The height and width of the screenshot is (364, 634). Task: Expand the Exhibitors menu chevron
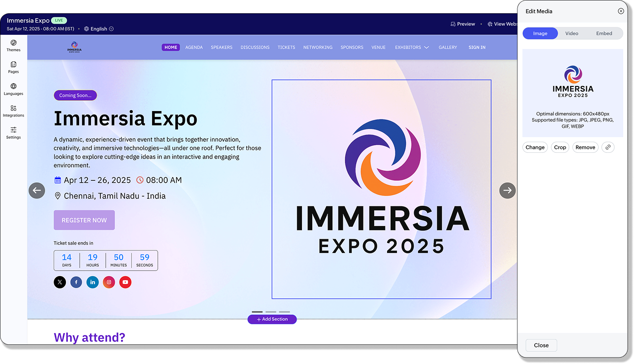[x=426, y=48]
